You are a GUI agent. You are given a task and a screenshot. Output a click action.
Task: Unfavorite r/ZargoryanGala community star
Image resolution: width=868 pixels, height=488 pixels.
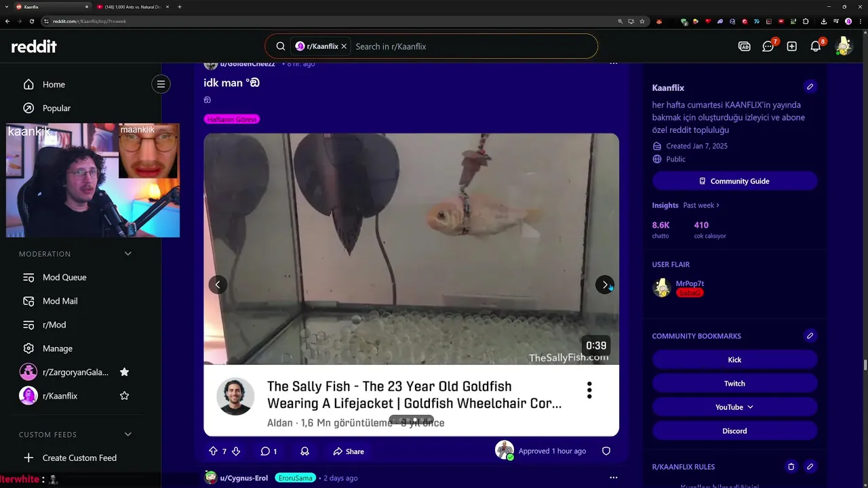click(124, 372)
